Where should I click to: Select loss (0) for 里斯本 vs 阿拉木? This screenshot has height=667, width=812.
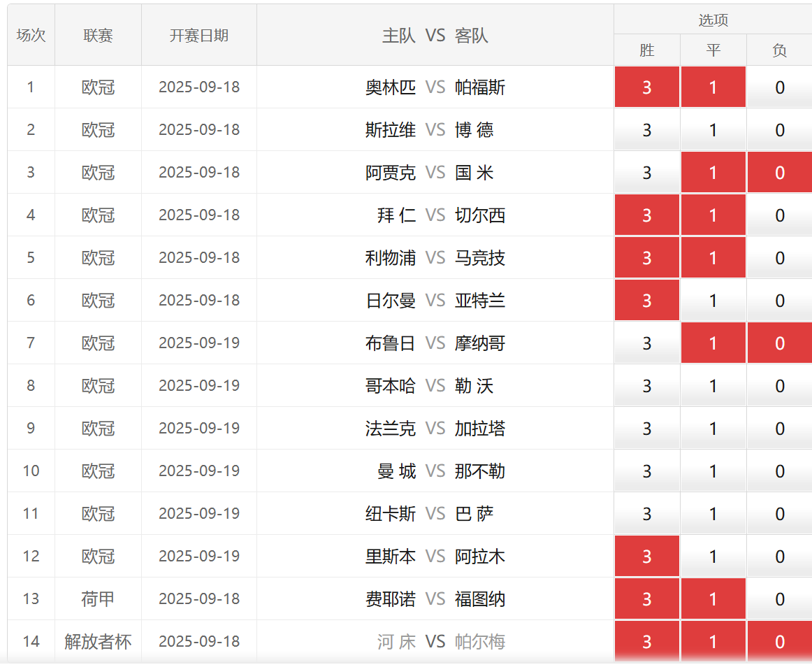(780, 556)
